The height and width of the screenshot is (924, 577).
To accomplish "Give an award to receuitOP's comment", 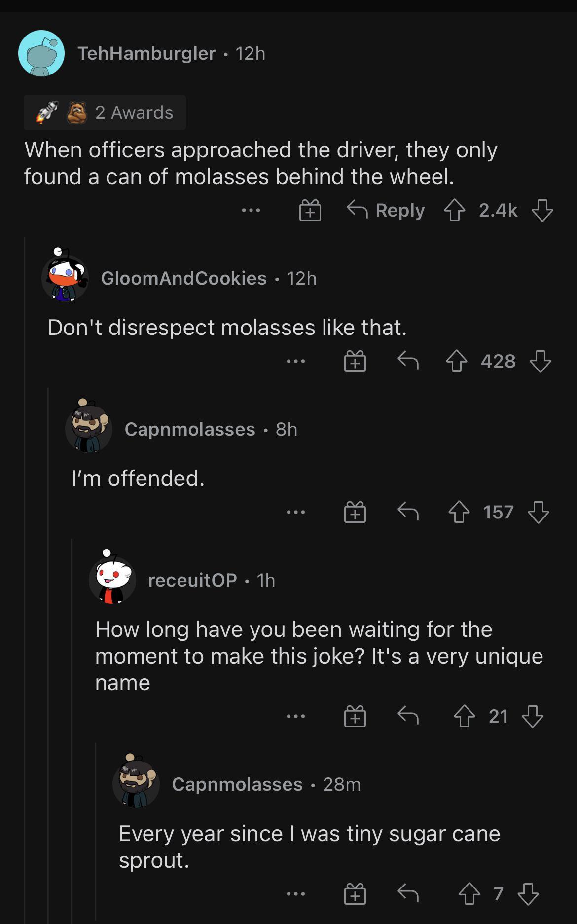I will tap(354, 717).
